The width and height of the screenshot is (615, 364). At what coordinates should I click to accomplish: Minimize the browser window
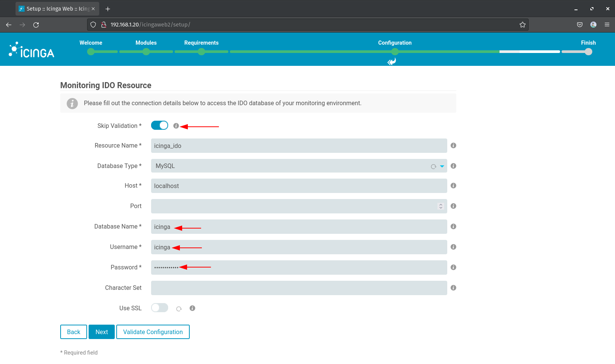tap(576, 9)
